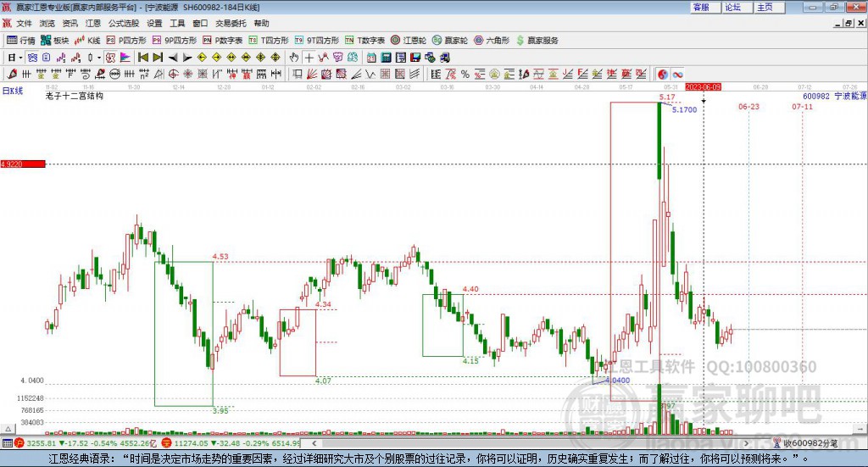Step forward one bar (black right arrow)

[187, 58]
